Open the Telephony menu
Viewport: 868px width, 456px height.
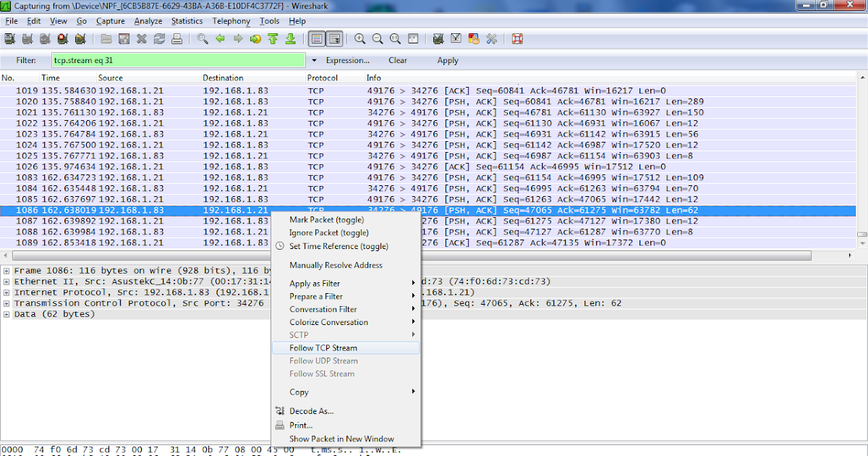click(x=230, y=21)
